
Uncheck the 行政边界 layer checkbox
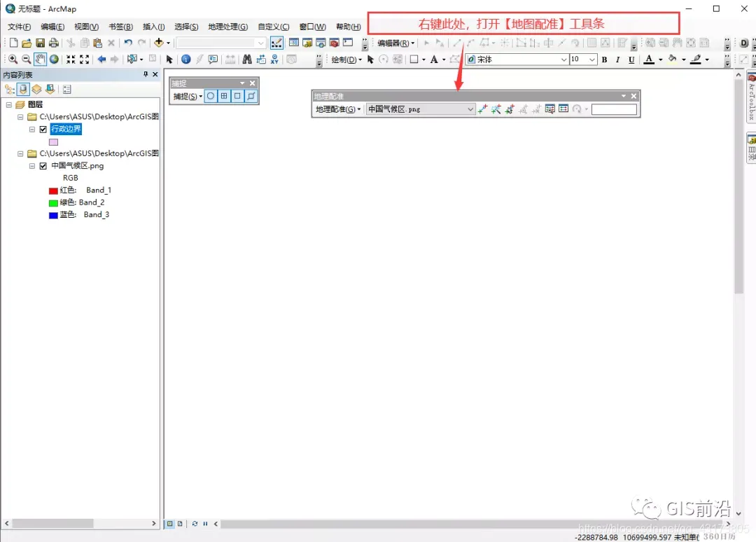pos(43,130)
